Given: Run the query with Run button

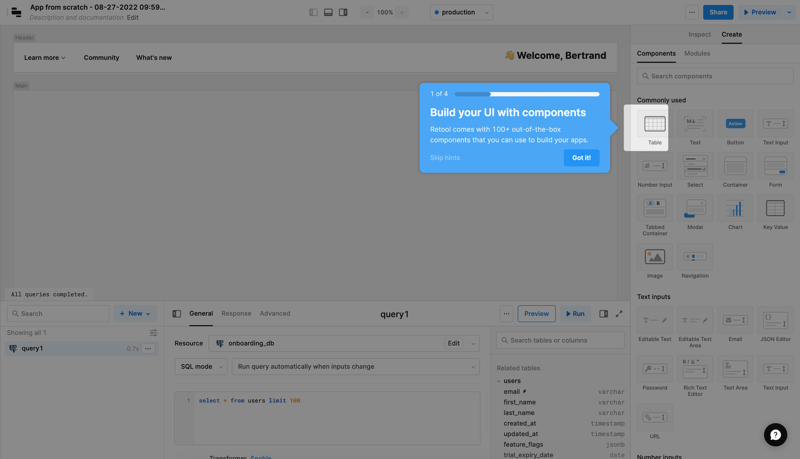Looking at the screenshot, I should point(575,314).
